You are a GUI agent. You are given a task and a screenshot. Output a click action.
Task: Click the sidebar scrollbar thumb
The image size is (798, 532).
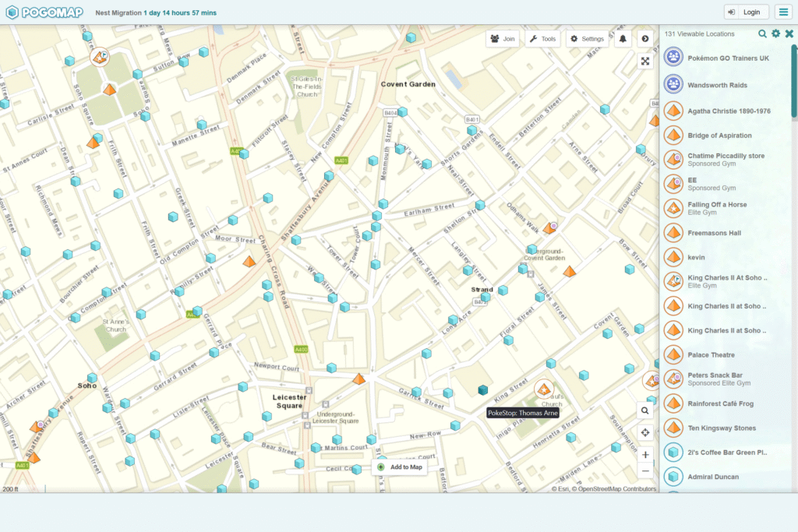coord(794,81)
